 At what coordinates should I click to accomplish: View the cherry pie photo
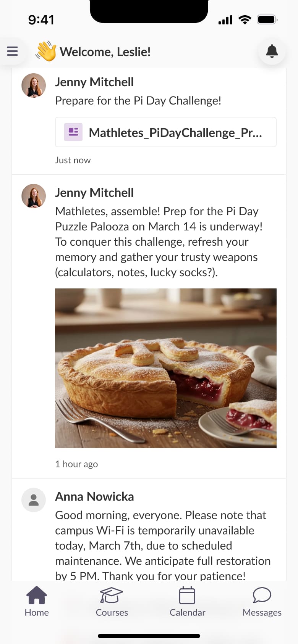click(x=165, y=368)
